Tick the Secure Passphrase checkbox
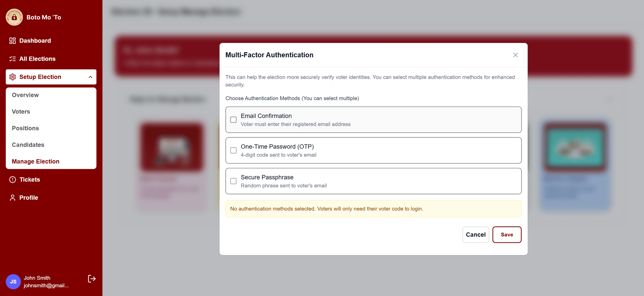Image resolution: width=644 pixels, height=296 pixels. pyautogui.click(x=233, y=181)
